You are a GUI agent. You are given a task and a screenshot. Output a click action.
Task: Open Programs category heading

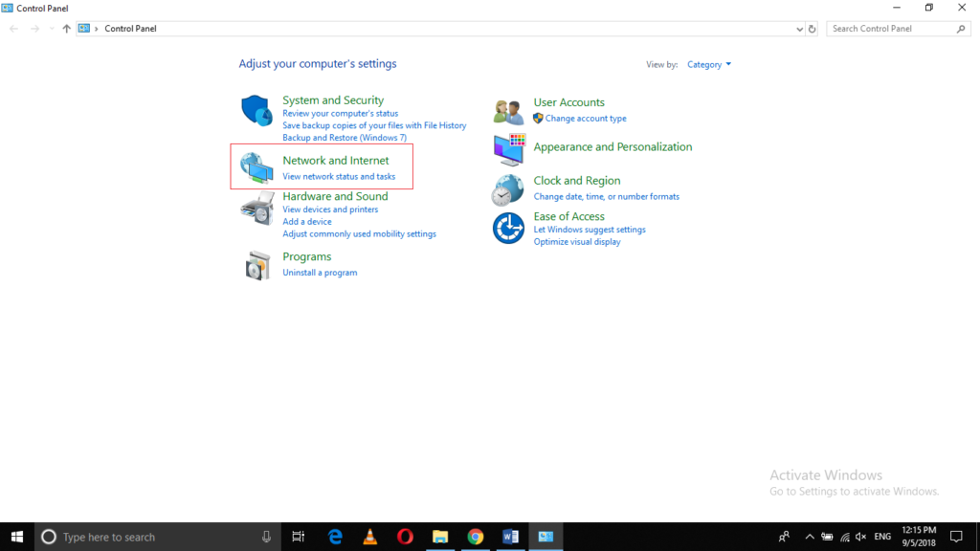tap(307, 256)
